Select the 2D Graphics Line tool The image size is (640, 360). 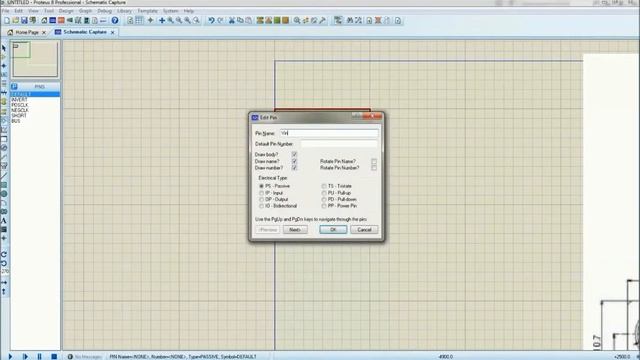coord(4,176)
